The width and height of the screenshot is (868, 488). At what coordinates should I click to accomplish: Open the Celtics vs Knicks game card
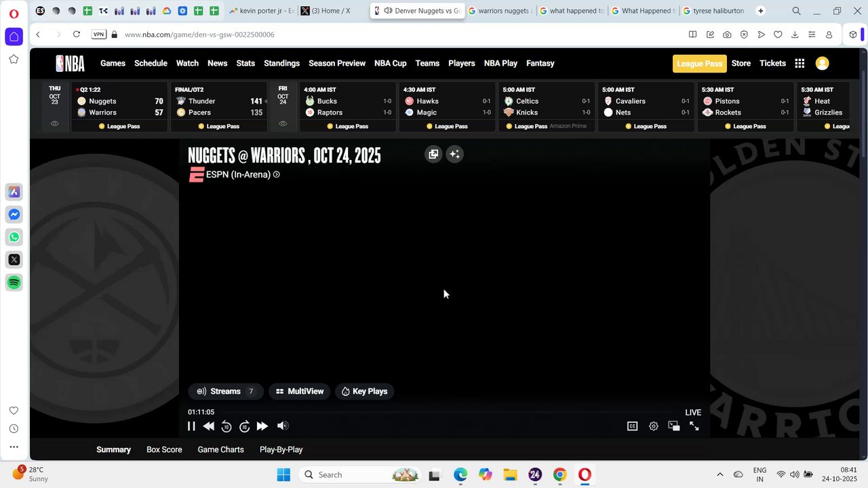(547, 100)
